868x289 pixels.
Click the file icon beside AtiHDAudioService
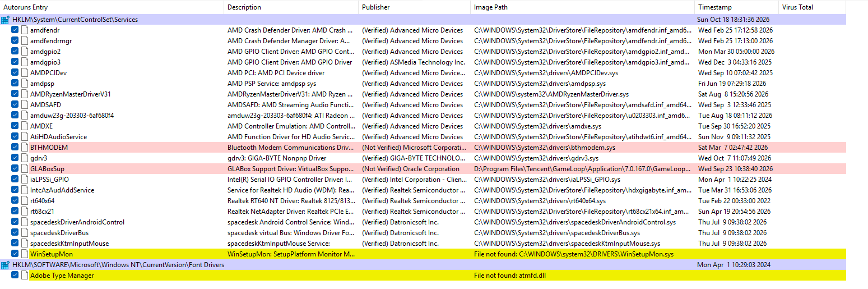tap(25, 137)
